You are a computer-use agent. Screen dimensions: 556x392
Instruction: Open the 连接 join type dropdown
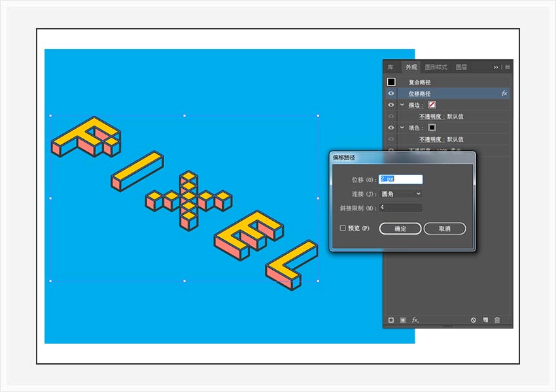pos(401,193)
